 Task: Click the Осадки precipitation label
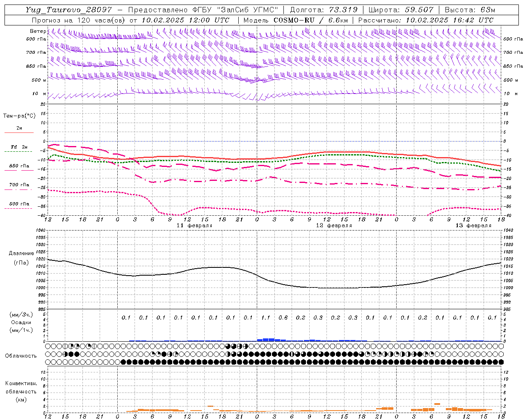click(21, 322)
